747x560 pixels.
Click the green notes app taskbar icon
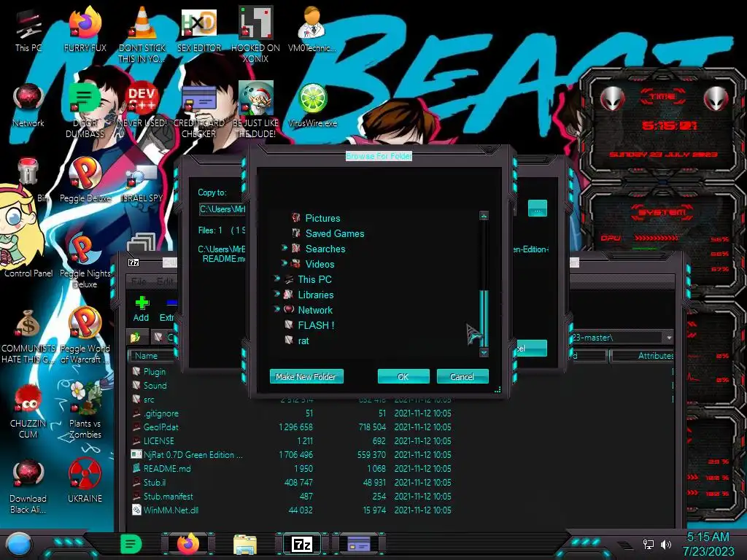point(131,544)
